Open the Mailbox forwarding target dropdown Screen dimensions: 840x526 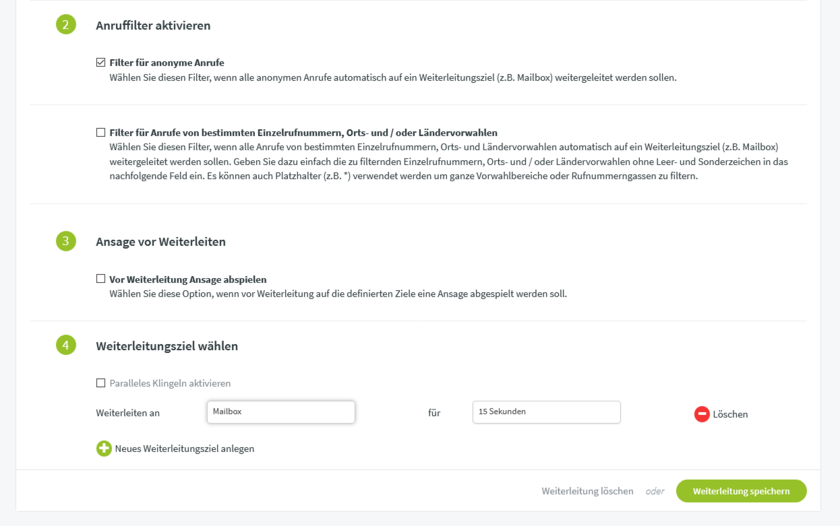coord(281,412)
